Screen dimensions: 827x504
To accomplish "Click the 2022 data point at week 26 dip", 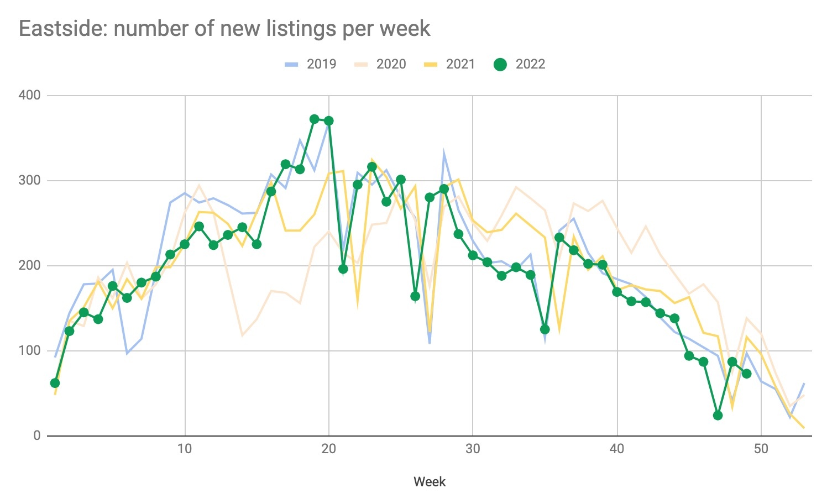I will [415, 296].
